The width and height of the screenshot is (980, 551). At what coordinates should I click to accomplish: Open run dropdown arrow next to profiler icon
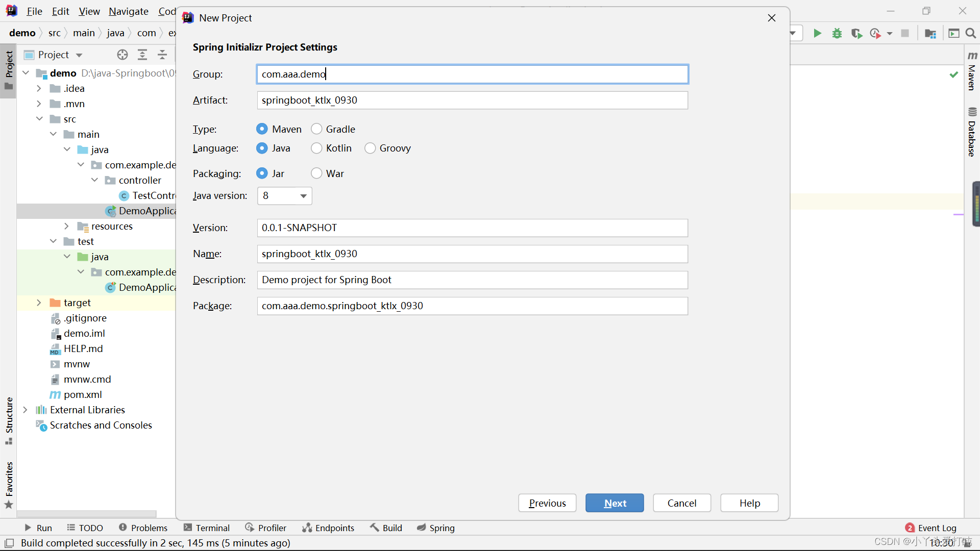[890, 34]
